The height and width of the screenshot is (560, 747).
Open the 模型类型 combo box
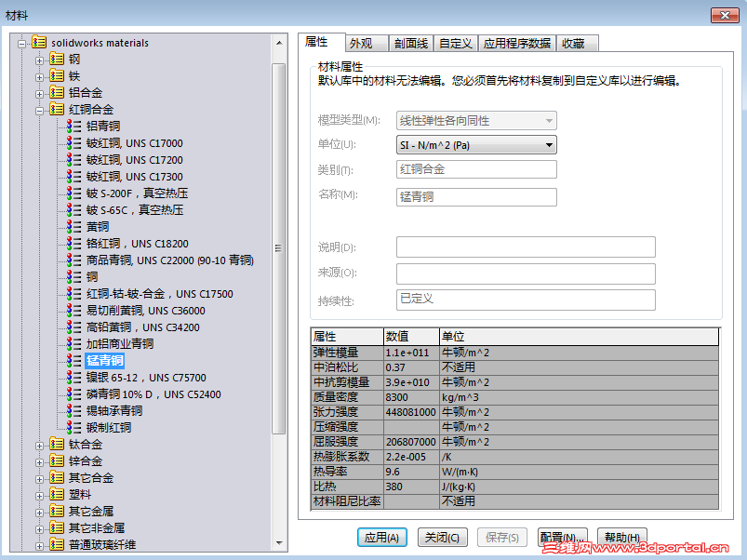point(549,120)
